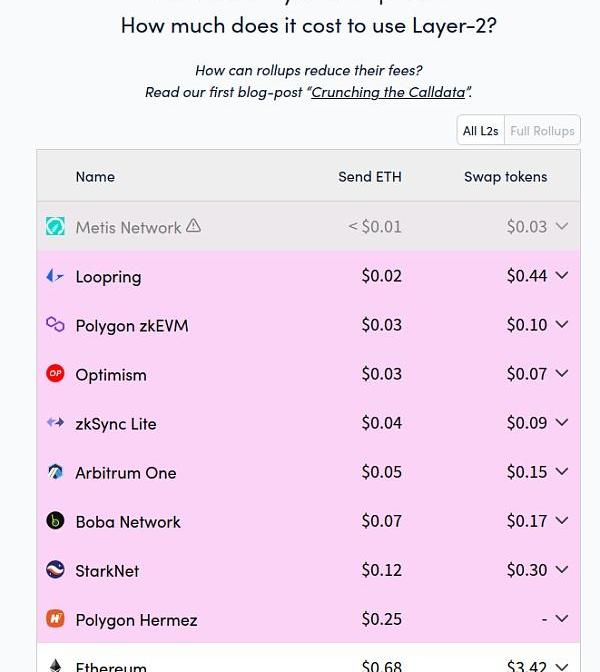Expand the Polygon Hermez row chevron
This screenshot has width=600, height=672.
(x=562, y=619)
